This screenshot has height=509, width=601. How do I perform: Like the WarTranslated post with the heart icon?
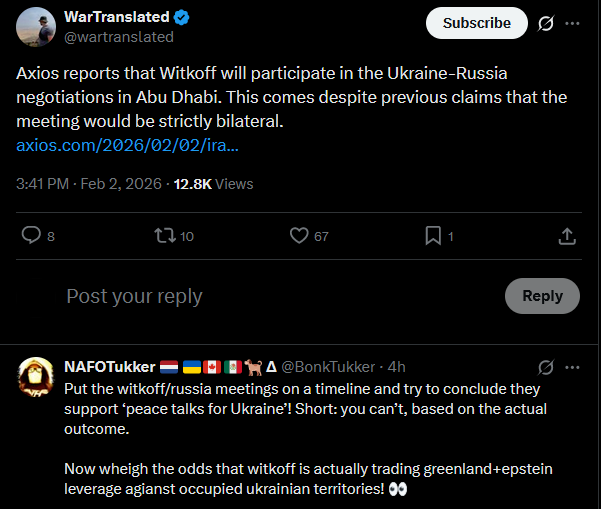click(x=298, y=236)
